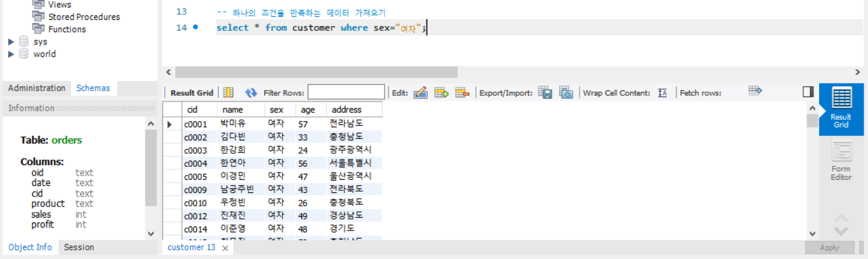The width and height of the screenshot is (868, 259).
Task: Click the horizontal scrollbar in SQL editor
Action: (316, 72)
